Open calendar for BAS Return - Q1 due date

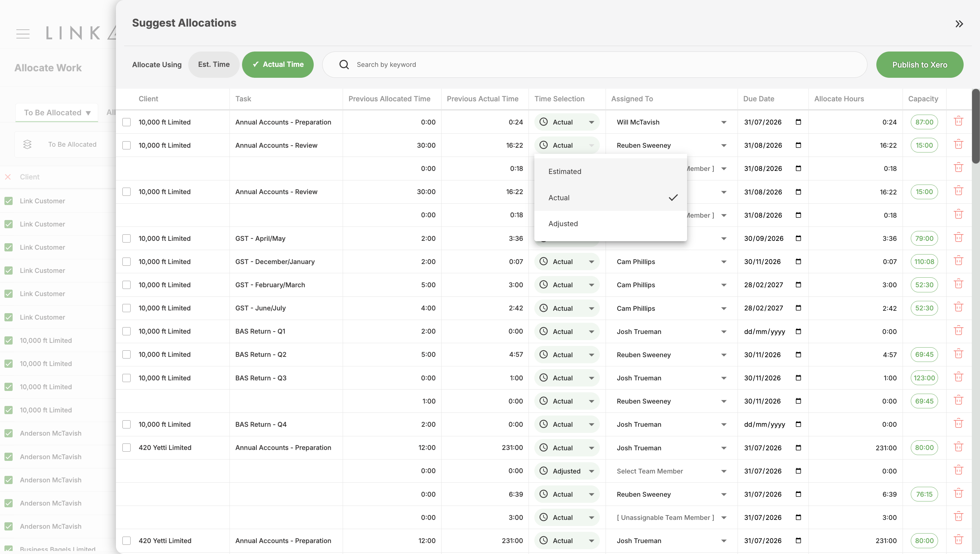tap(798, 331)
